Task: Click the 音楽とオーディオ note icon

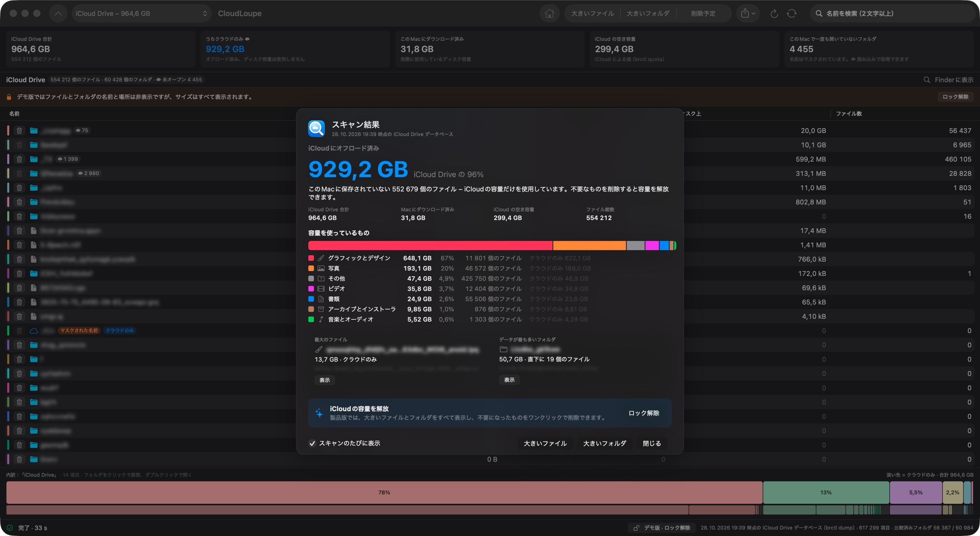Action: coord(321,319)
